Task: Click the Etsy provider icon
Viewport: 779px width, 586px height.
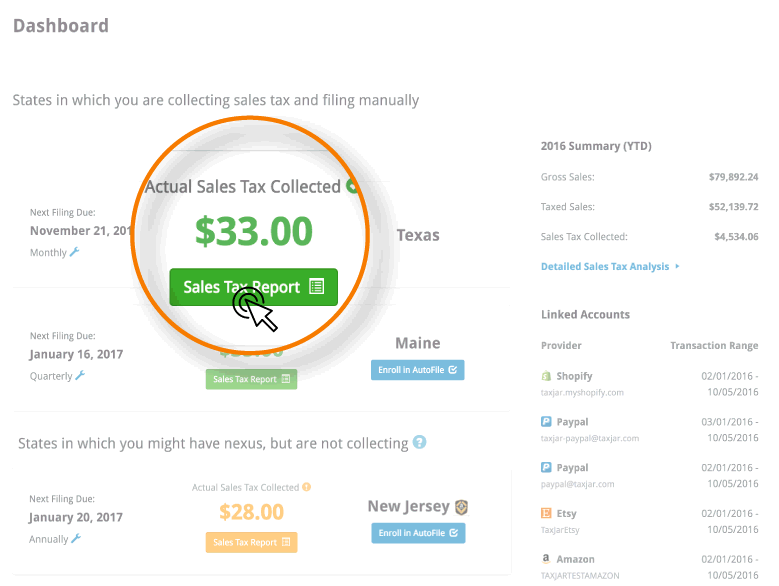Action: tap(546, 513)
